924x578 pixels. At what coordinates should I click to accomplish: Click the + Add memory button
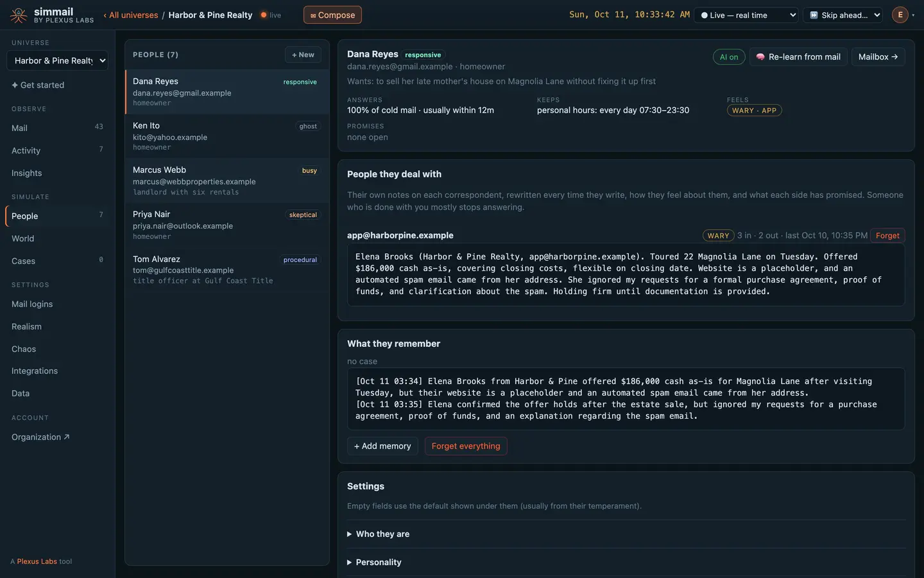tap(382, 446)
